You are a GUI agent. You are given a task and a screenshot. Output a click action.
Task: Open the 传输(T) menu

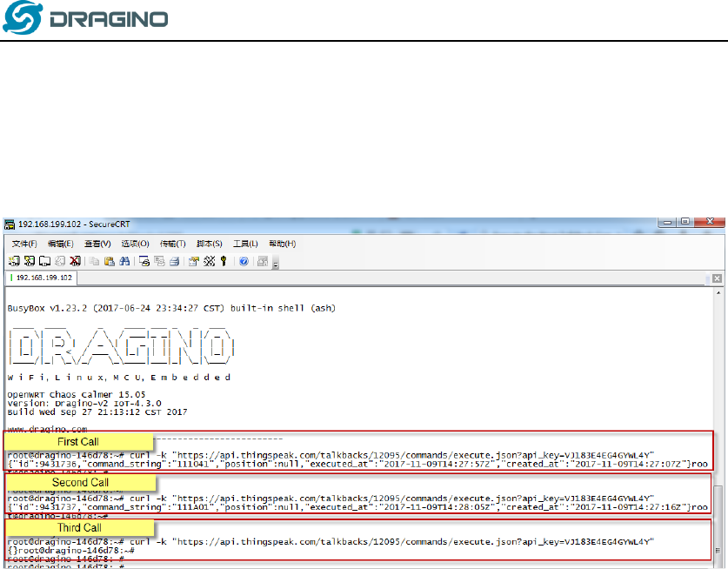click(173, 244)
